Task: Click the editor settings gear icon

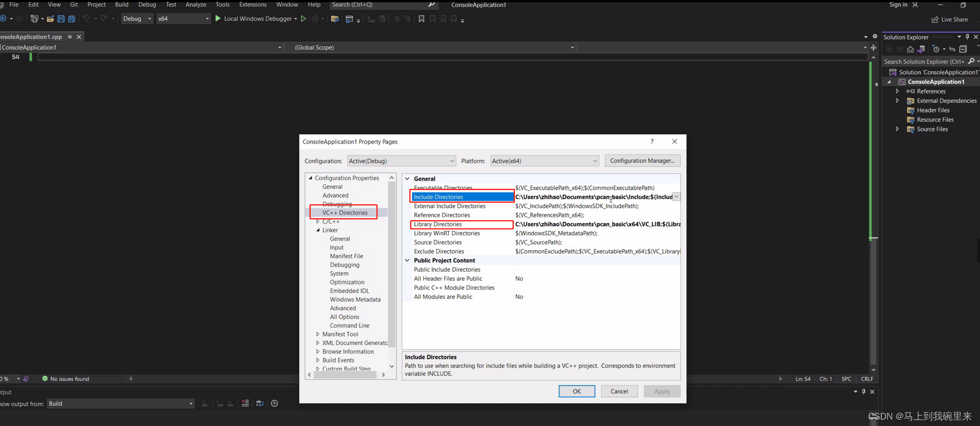Action: [875, 37]
